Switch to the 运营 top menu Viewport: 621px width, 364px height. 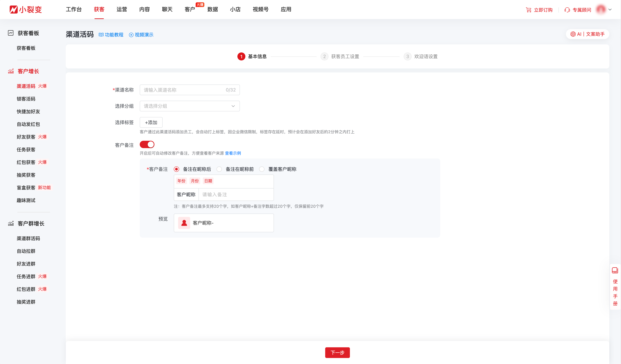point(122,9)
